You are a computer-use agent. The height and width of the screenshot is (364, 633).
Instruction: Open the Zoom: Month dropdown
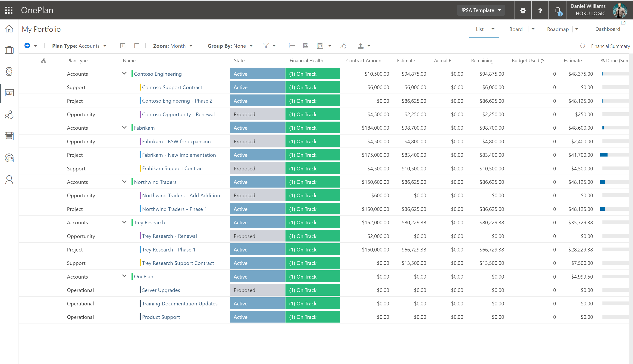(173, 46)
